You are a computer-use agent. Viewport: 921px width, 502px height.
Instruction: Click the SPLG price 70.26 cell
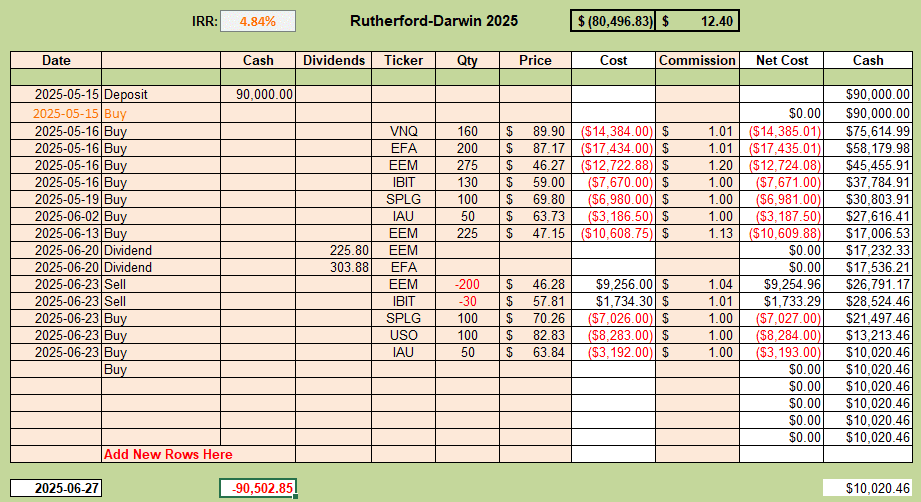click(535, 319)
